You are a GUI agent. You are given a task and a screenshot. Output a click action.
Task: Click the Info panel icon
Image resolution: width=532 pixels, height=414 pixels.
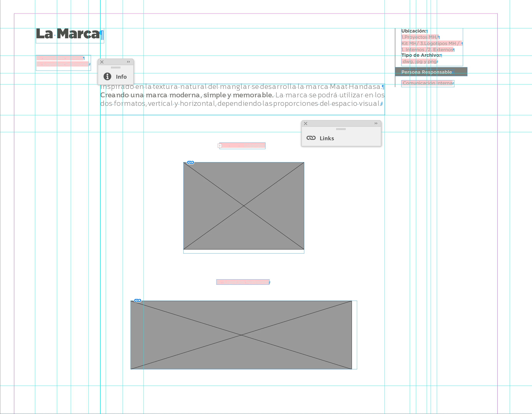107,77
